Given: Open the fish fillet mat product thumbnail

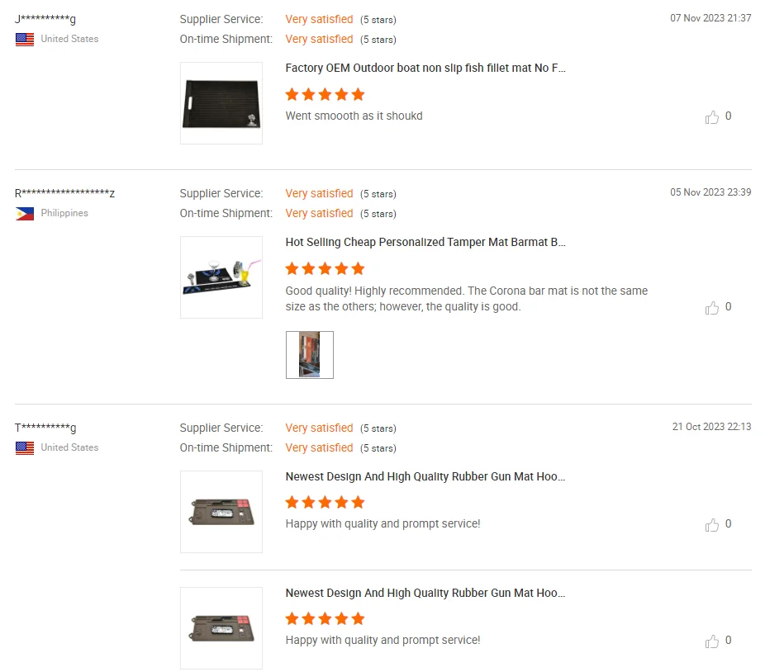Looking at the screenshot, I should [221, 103].
